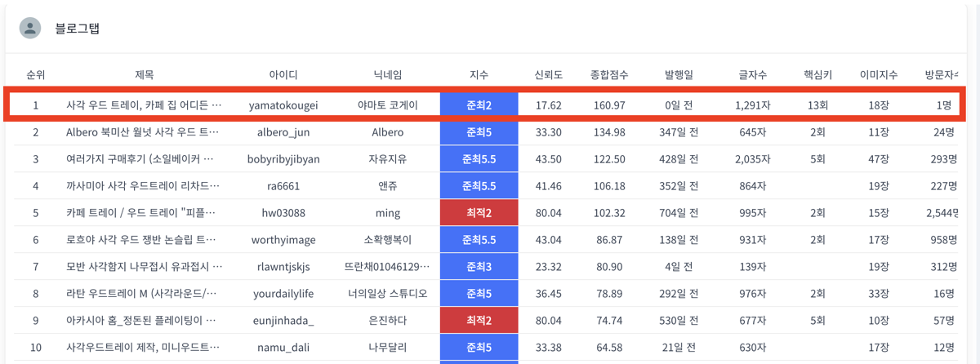Select the row for 까사미아 사각 우드트레이
Image resolution: width=980 pixels, height=364 pixels.
point(143,186)
